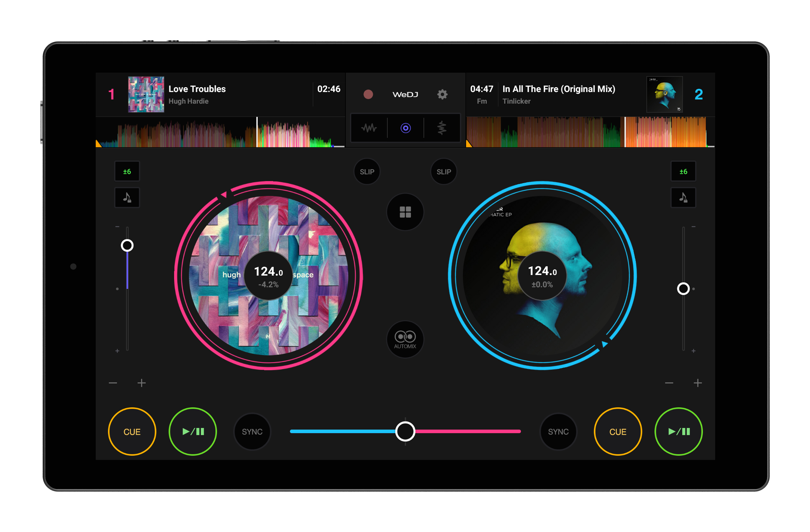810x532 pixels.
Task: Select the Love Troubles track title
Action: click(197, 89)
